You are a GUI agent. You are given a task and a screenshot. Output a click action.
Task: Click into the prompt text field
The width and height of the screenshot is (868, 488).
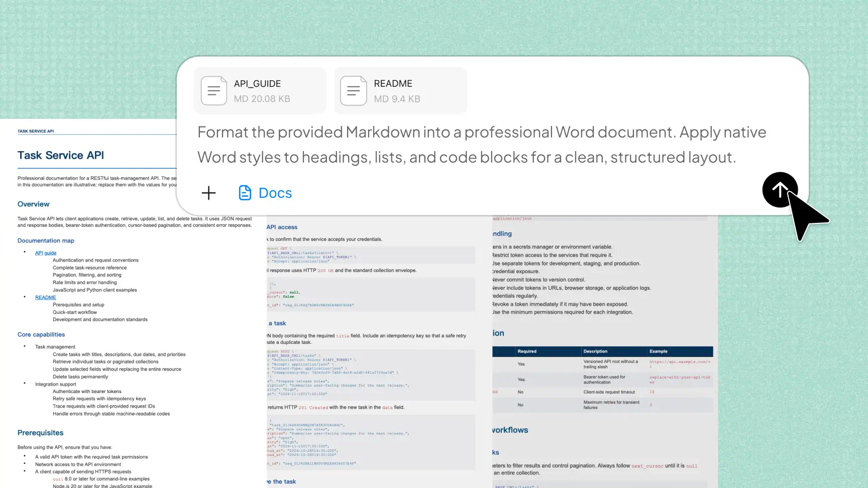pos(481,145)
